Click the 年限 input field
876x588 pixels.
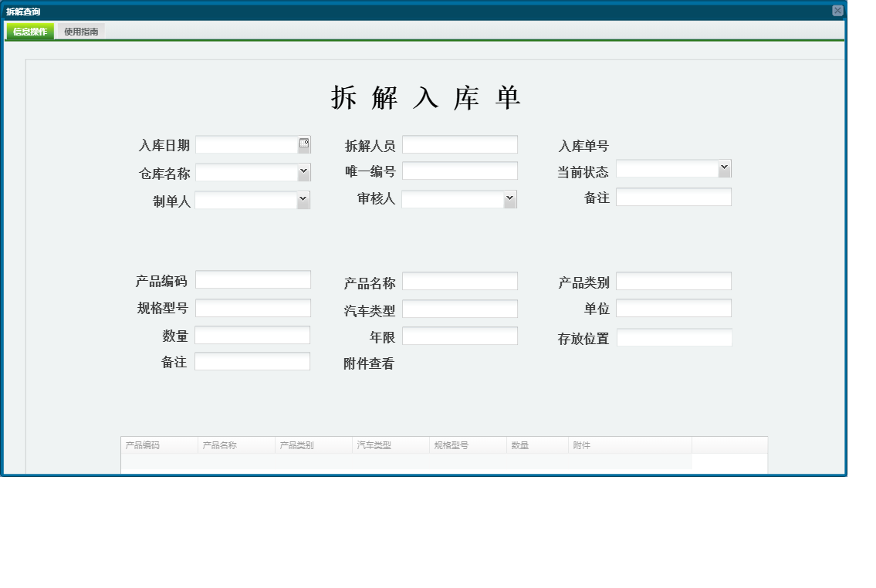click(x=459, y=335)
